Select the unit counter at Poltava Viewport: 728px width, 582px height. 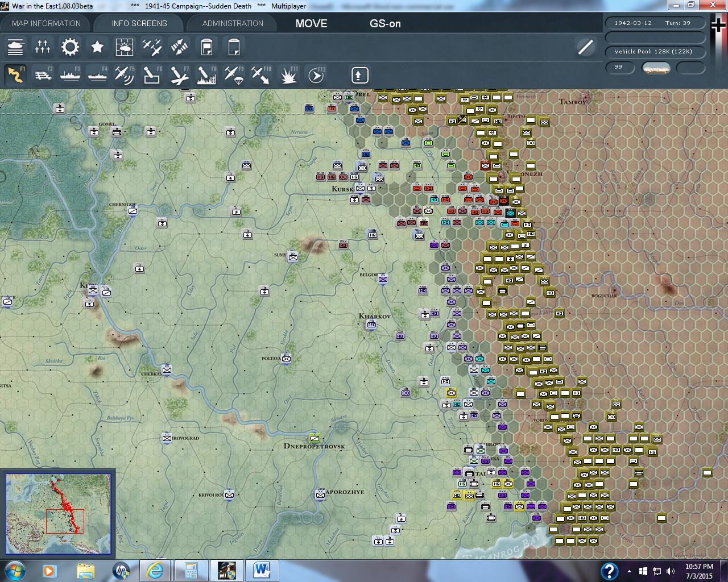(286, 358)
